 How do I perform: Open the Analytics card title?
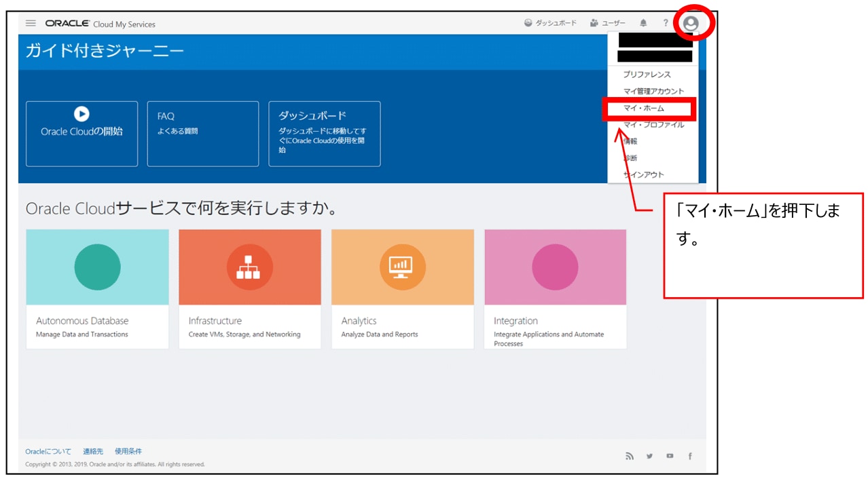pos(359,321)
